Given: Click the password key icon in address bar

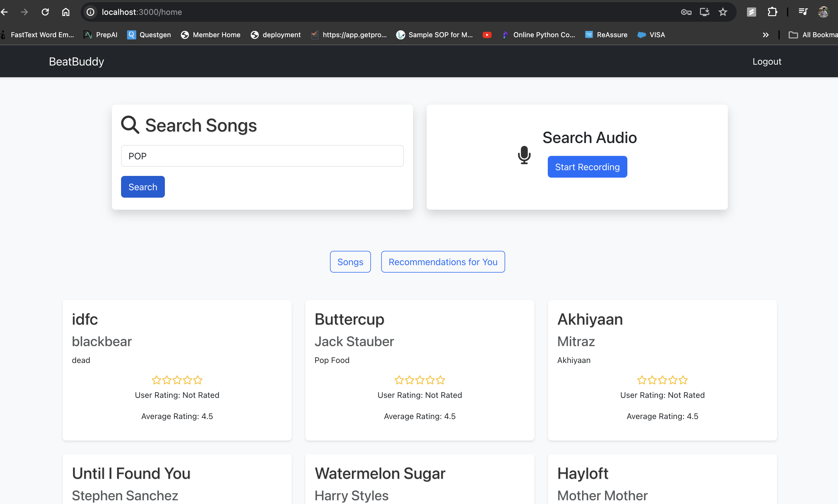Looking at the screenshot, I should coord(686,12).
